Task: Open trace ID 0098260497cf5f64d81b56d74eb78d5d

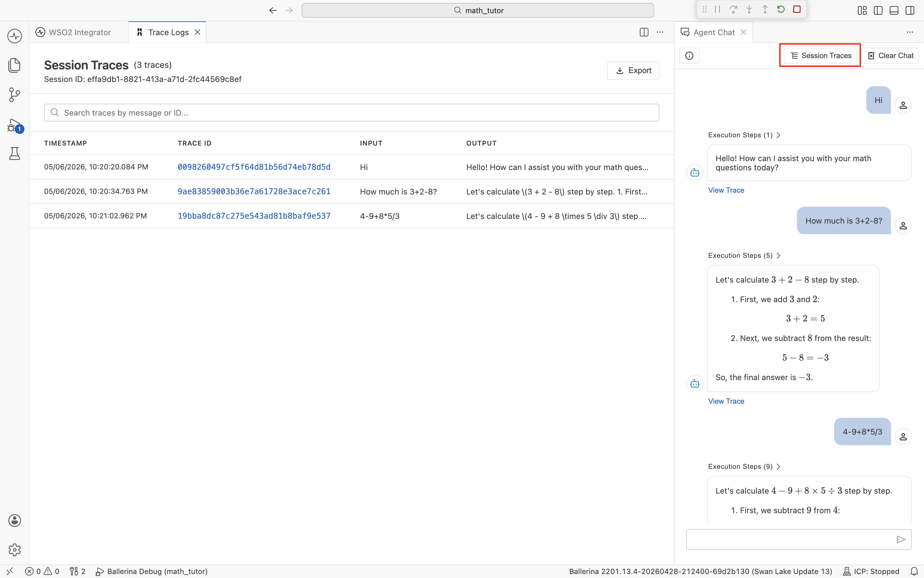Action: point(254,167)
